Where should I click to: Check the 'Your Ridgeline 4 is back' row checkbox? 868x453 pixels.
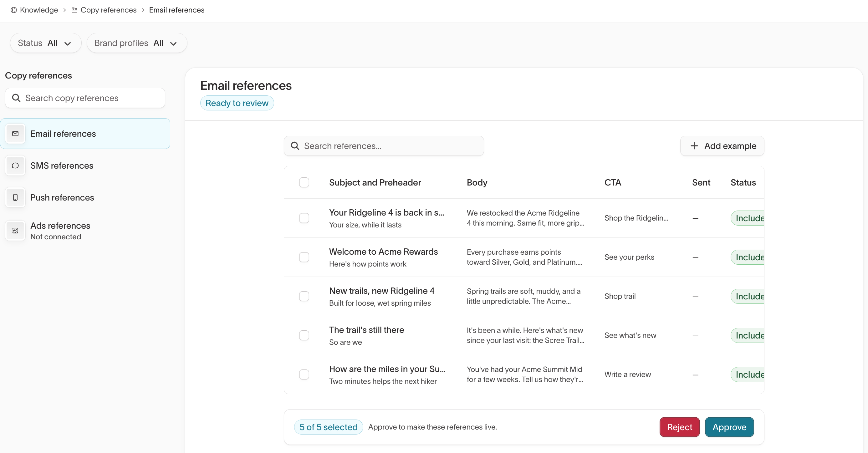[x=304, y=218]
